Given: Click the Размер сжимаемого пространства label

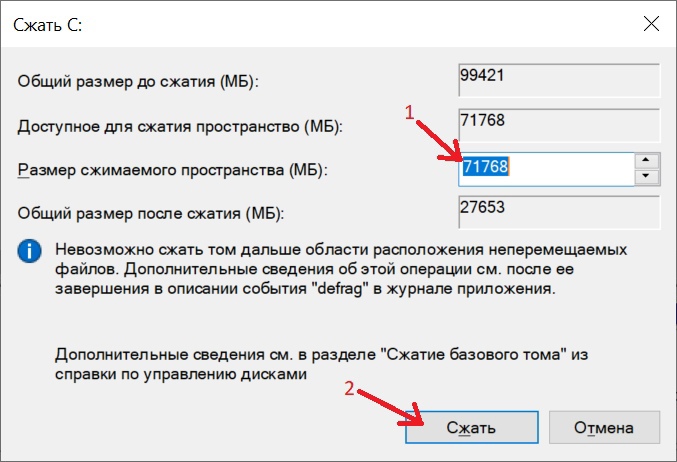Looking at the screenshot, I should pyautogui.click(x=172, y=170).
